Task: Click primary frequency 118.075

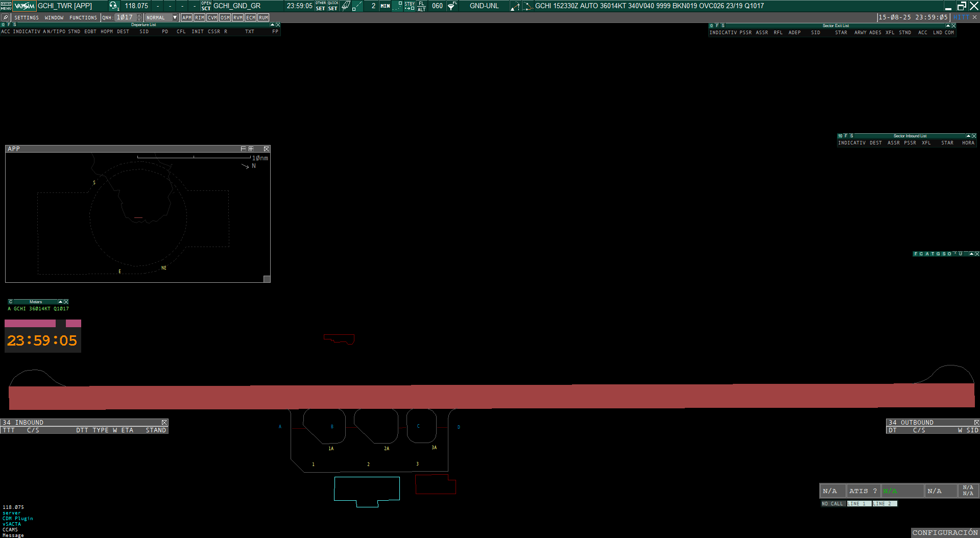Action: pos(136,6)
